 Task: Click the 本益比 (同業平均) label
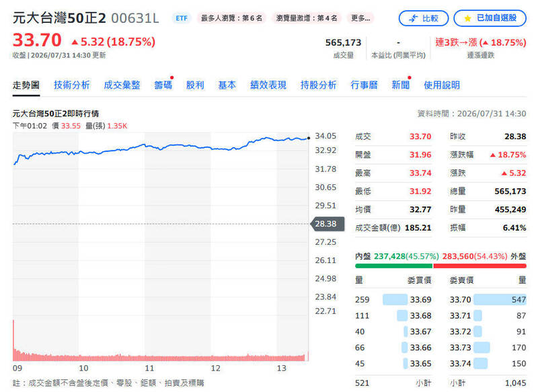[398, 55]
